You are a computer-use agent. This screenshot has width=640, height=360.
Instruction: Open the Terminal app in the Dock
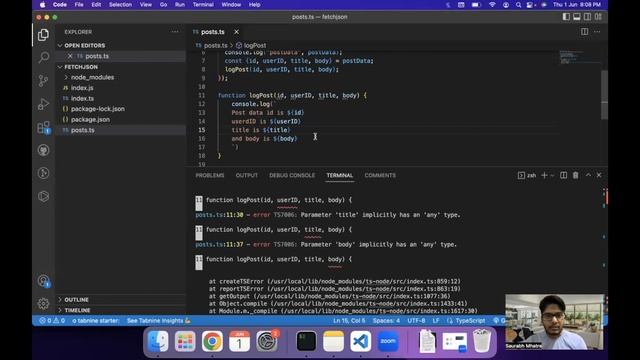pos(306,341)
